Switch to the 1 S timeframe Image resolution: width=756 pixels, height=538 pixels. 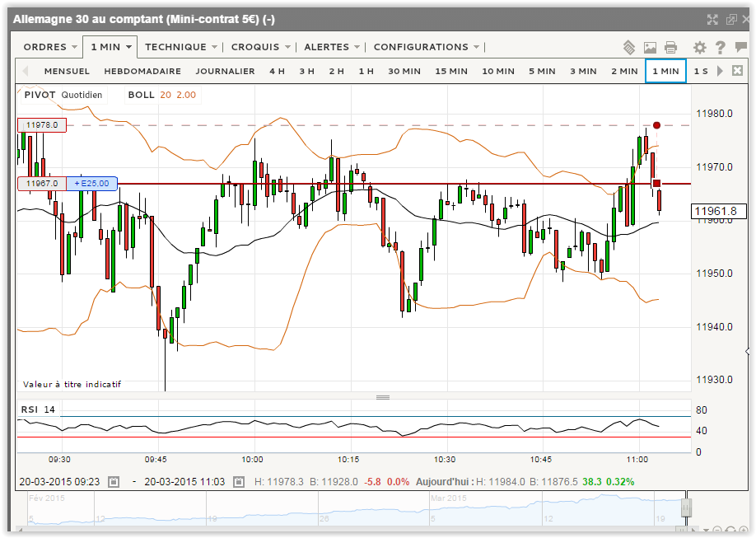coord(701,72)
